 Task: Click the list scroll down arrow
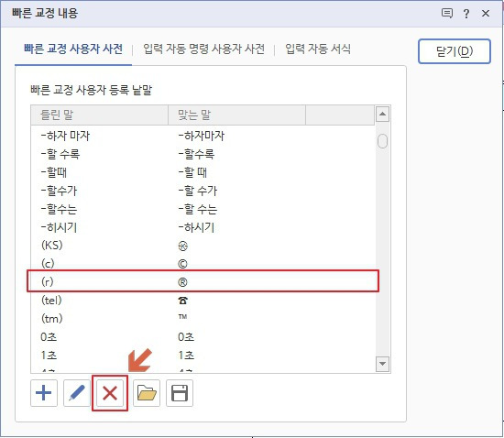tap(382, 364)
